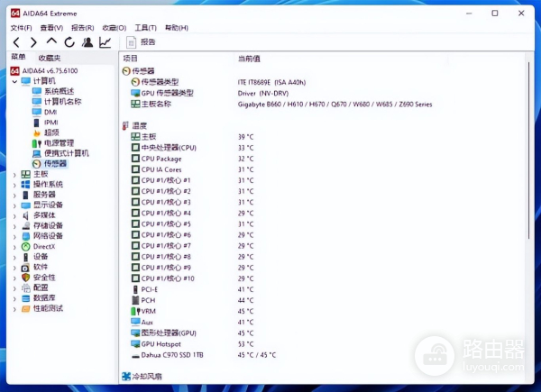Screen dimensions: 541x392
Task: Select 便携式计算机 in the tree
Action: 60,153
